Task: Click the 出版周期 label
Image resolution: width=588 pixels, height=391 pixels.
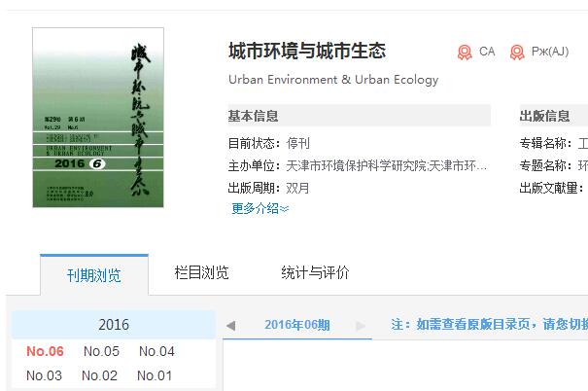Action: (255, 188)
